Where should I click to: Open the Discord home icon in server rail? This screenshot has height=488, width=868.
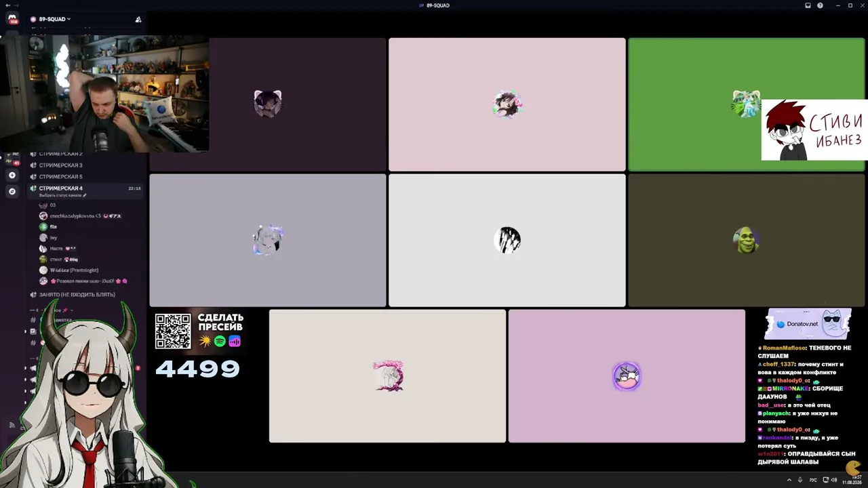coord(12,19)
